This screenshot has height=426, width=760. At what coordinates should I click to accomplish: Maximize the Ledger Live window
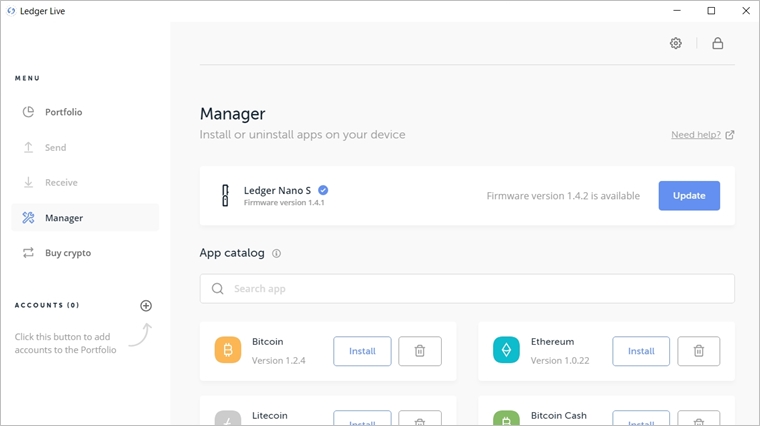[x=711, y=11]
